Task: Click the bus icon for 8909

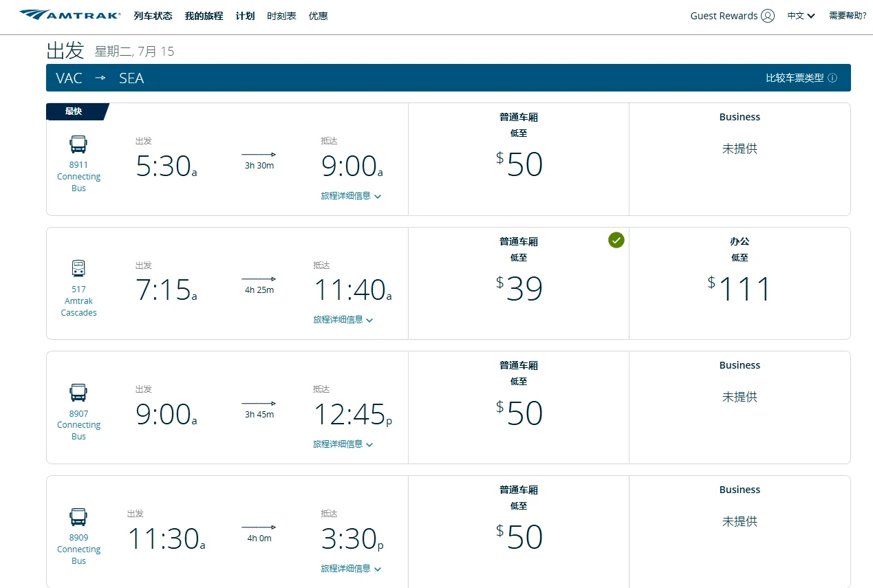Action: 78,517
